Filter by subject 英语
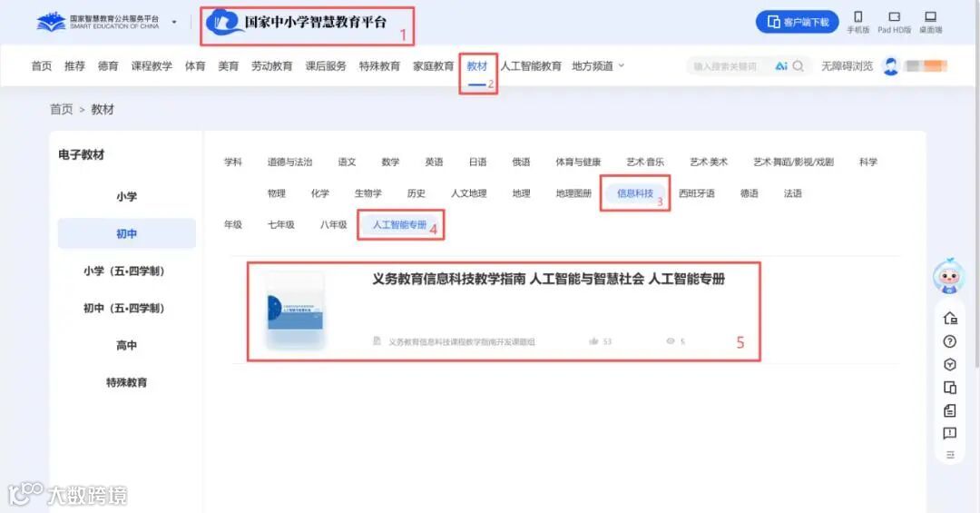Screen dimensions: 980x513 coord(434,162)
